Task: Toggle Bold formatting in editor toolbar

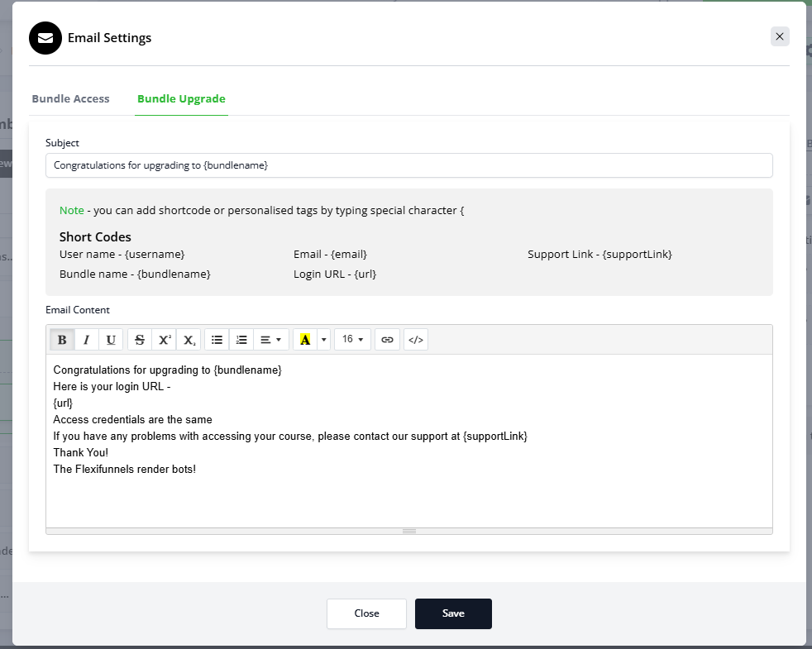Action: 62,340
